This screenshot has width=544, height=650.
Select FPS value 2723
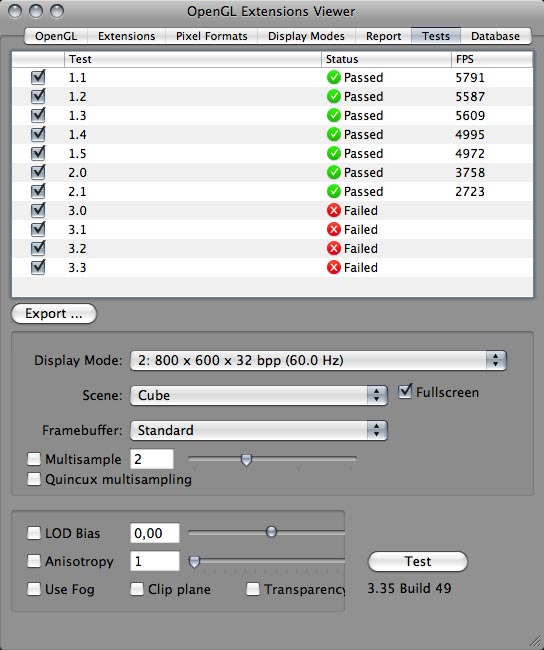[470, 192]
